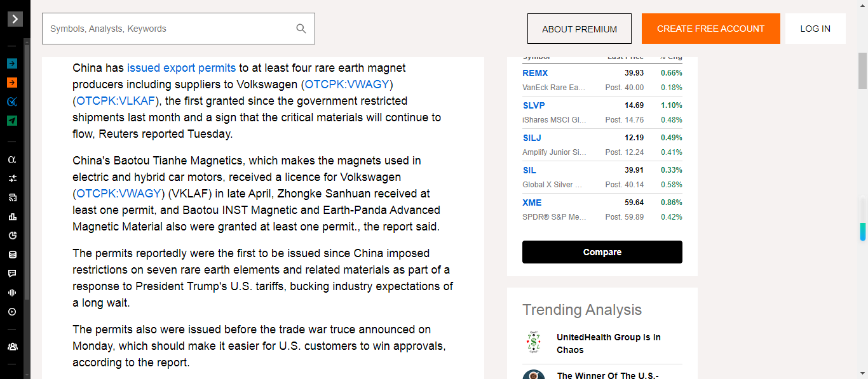Click XME last price 59.64
Screen dimensions: 868x379
tap(634, 203)
